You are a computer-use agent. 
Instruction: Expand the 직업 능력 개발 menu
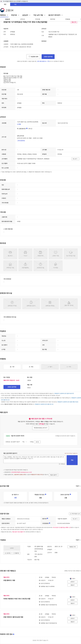[x=39, y=15]
